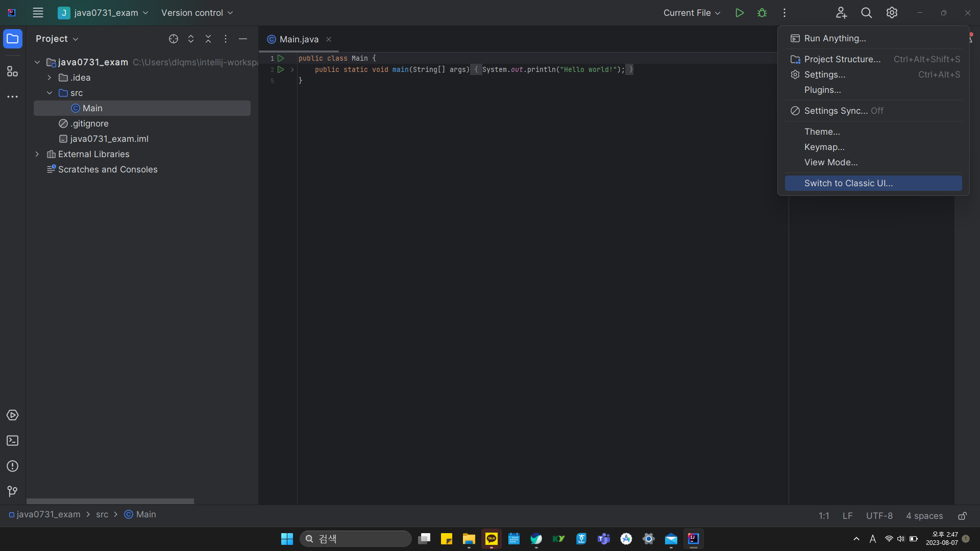Open the Services tool window icon
The height and width of the screenshot is (551, 980).
coord(12,415)
